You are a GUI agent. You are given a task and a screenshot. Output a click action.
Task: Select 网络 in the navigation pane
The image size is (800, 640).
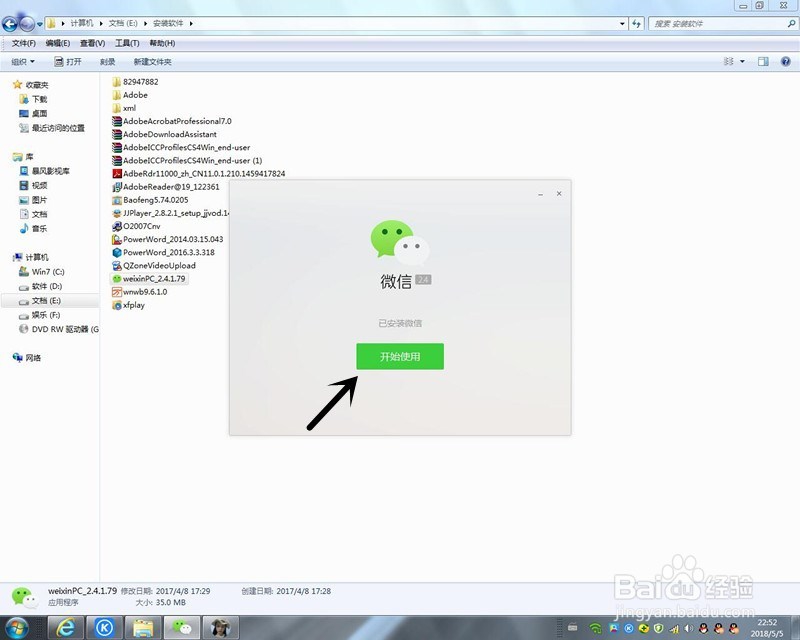point(27,358)
